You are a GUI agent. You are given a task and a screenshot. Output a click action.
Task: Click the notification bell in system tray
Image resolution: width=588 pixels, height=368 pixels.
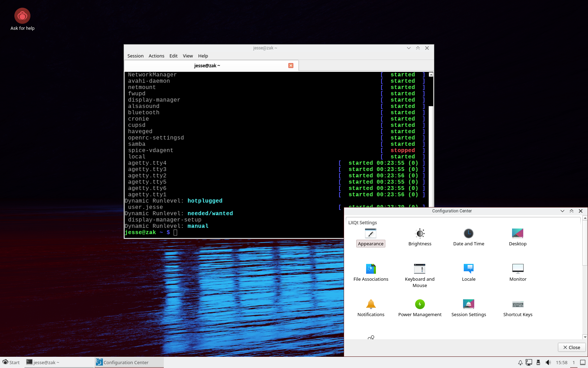tap(520, 363)
